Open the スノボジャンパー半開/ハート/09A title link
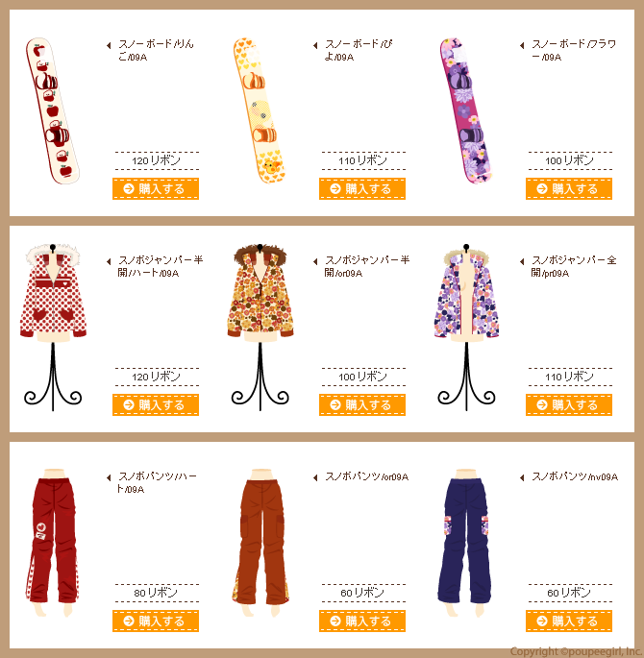The height and width of the screenshot is (658, 644). (160, 266)
